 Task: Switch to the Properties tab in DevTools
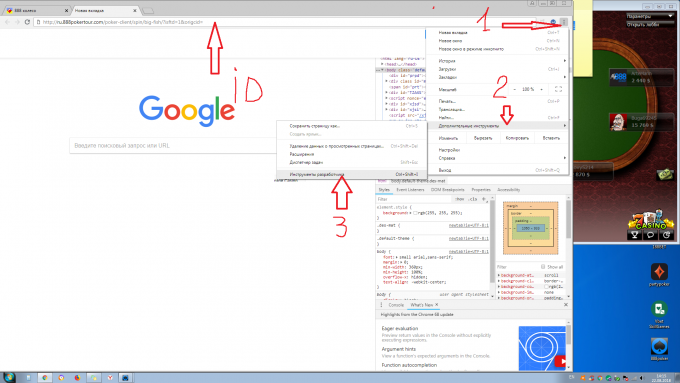[481, 190]
